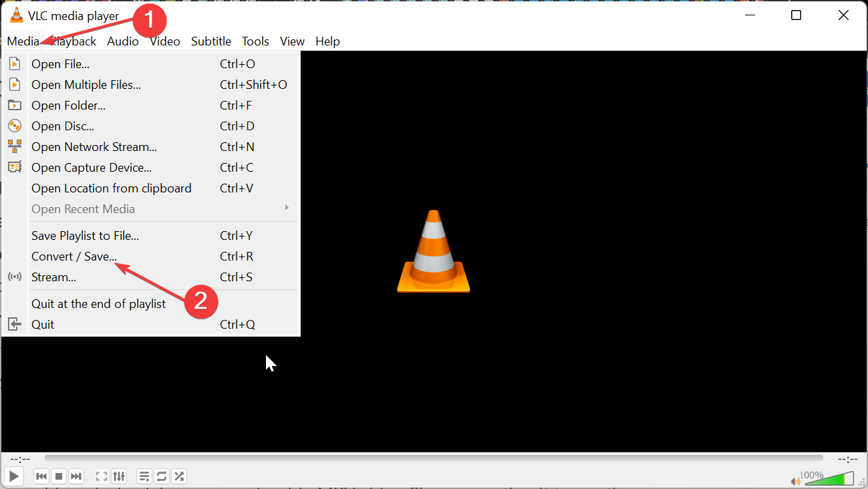
Task: Click the Quit exit icon
Action: coord(15,325)
